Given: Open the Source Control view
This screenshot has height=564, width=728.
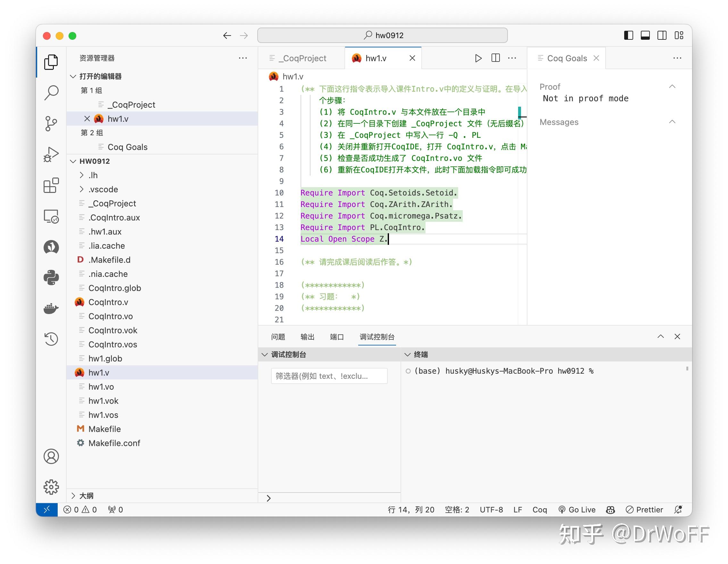Looking at the screenshot, I should (51, 123).
